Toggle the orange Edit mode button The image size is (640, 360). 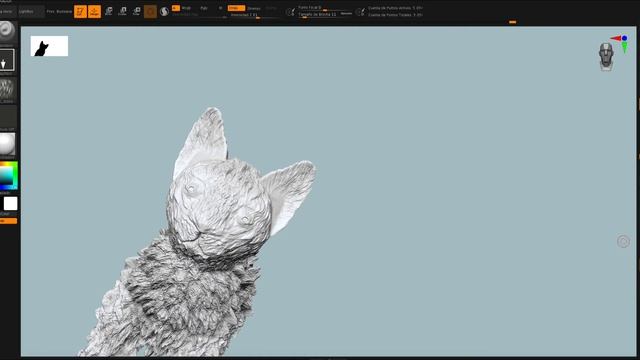click(80, 11)
